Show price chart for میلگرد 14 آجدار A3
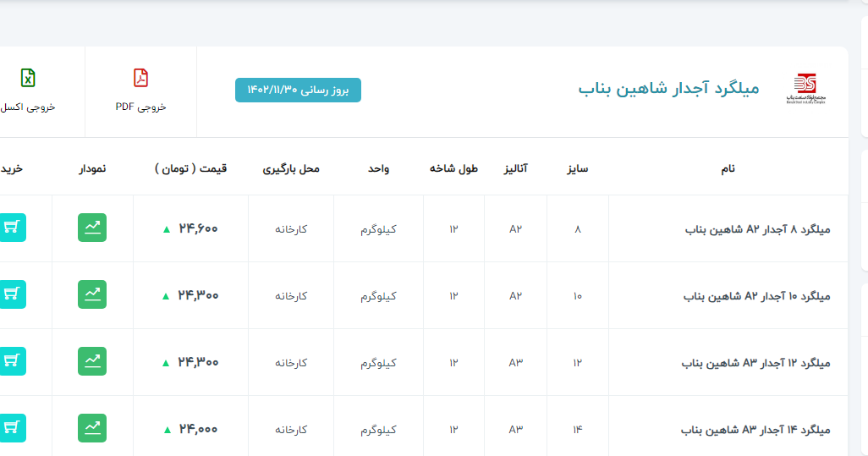This screenshot has width=868, height=456. tap(92, 428)
